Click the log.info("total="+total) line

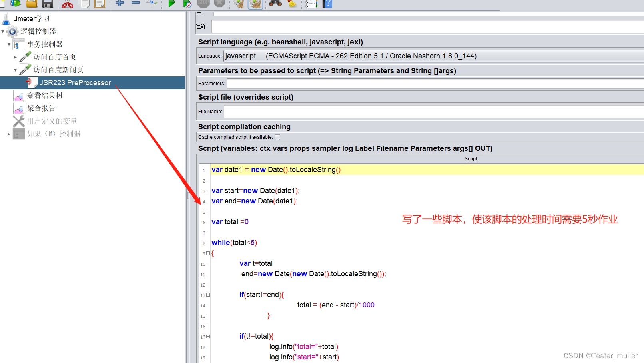pos(304,347)
